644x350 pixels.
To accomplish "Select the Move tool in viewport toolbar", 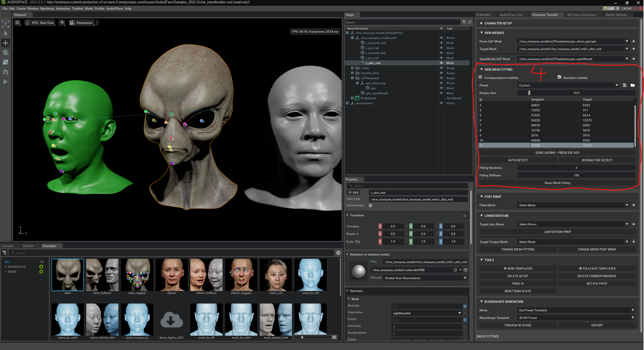I will (x=6, y=43).
